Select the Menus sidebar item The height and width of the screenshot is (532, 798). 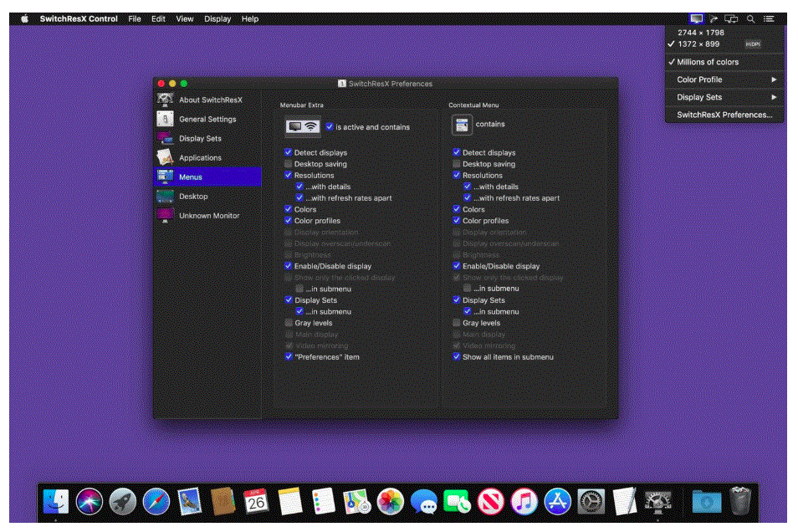coord(207,176)
